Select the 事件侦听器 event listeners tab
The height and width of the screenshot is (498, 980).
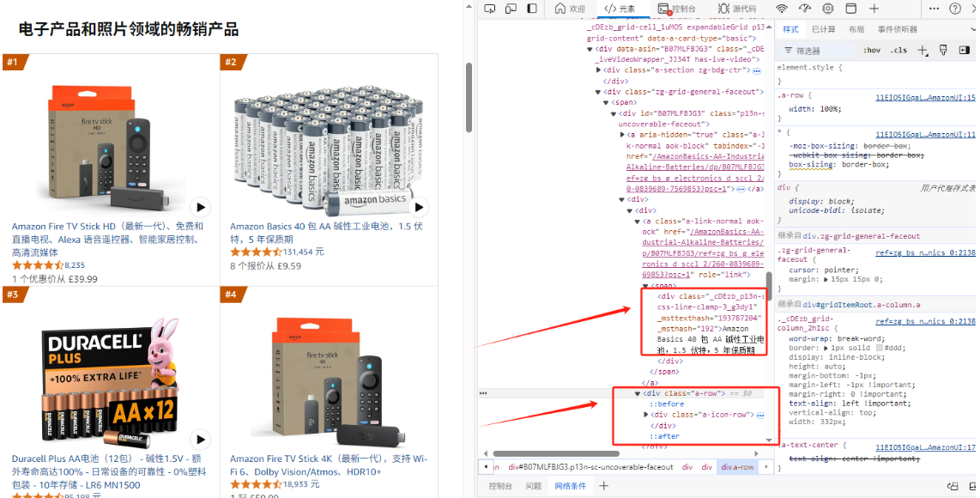coord(898,29)
